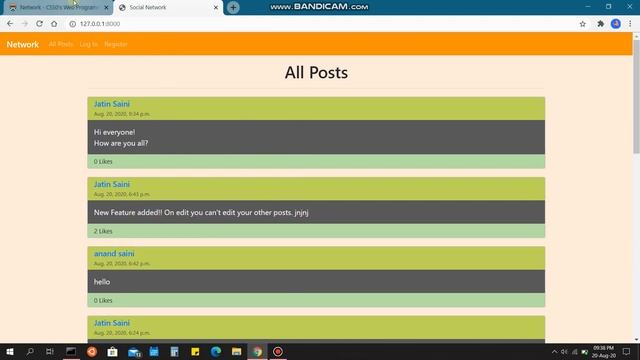Image resolution: width=640 pixels, height=360 pixels.
Task: Close the Network CS50 tab
Action: 107,7
